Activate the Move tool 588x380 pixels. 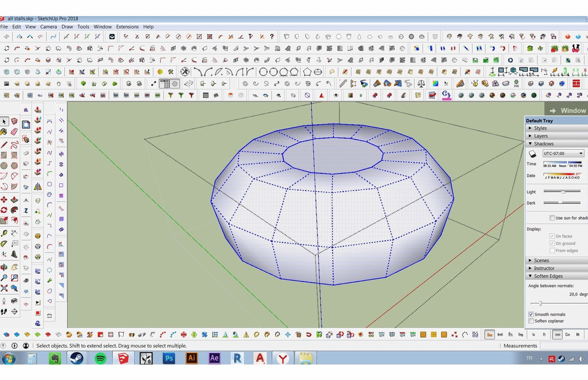pyautogui.click(x=4, y=200)
